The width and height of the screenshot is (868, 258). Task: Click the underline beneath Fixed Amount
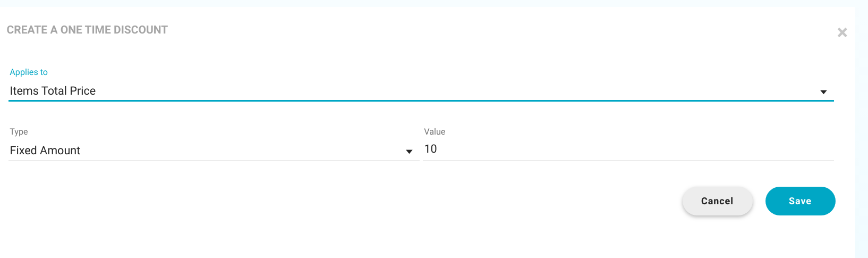pos(214,160)
